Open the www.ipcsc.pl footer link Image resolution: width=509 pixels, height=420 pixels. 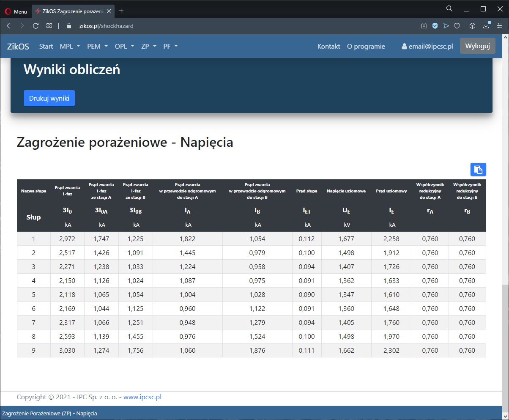[x=142, y=397]
